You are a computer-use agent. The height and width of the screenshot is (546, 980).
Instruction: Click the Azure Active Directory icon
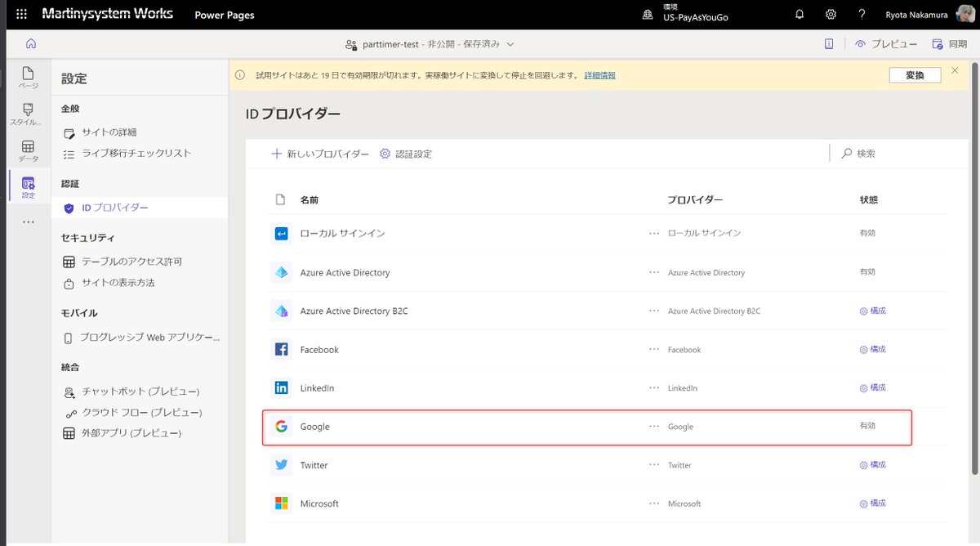pos(281,272)
